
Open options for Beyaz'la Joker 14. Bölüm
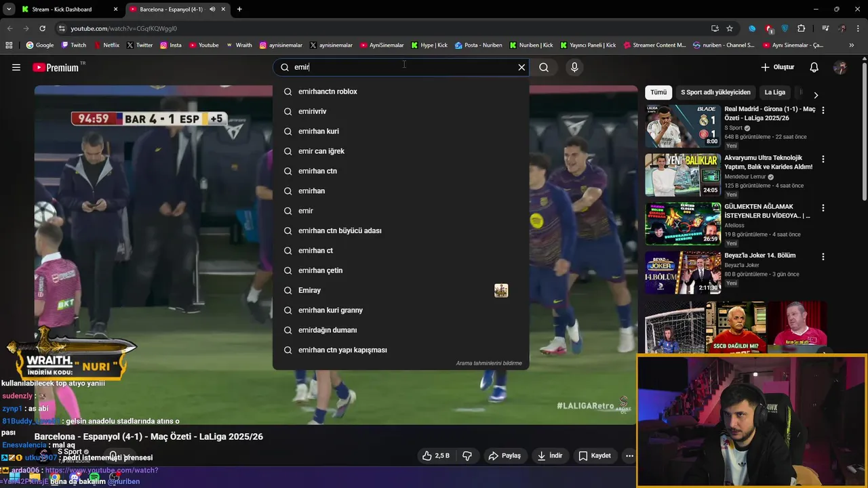(x=823, y=257)
